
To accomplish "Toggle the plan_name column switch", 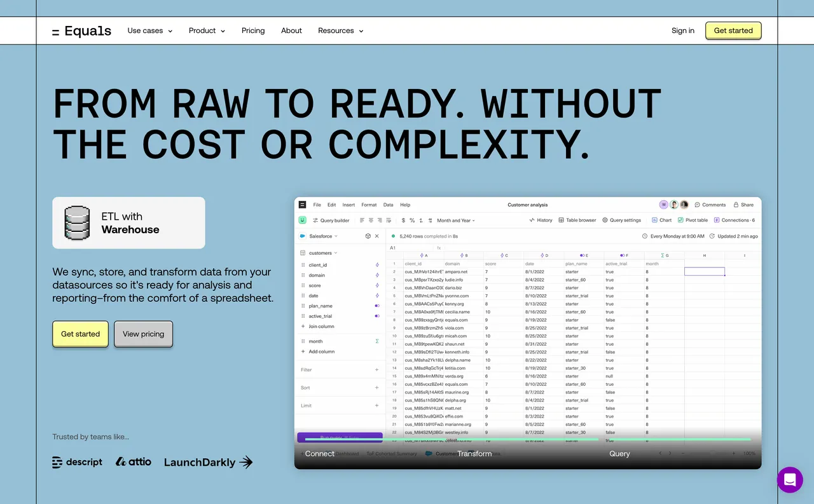I will (x=377, y=306).
